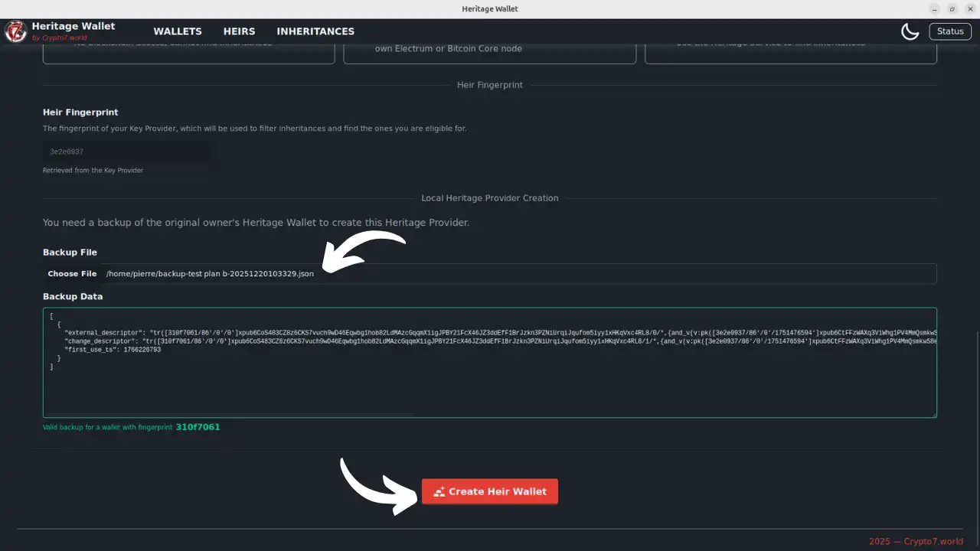Close the Heritage Wallet window

969,9
